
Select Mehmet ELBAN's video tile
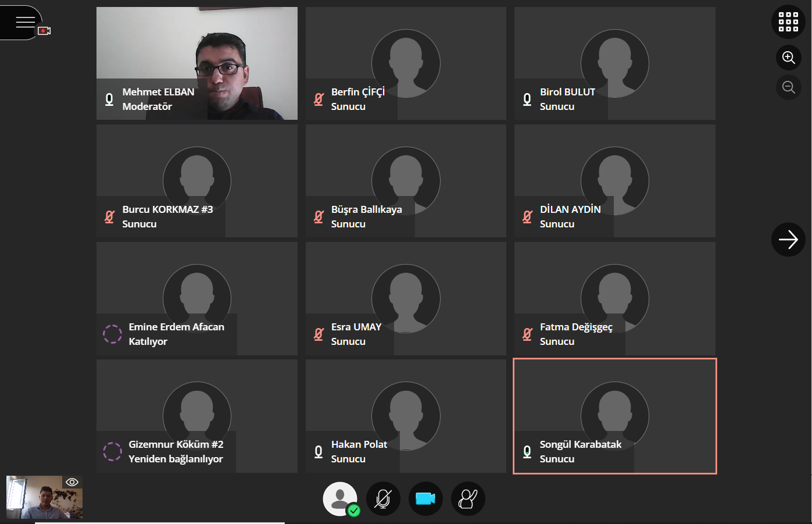click(x=197, y=63)
